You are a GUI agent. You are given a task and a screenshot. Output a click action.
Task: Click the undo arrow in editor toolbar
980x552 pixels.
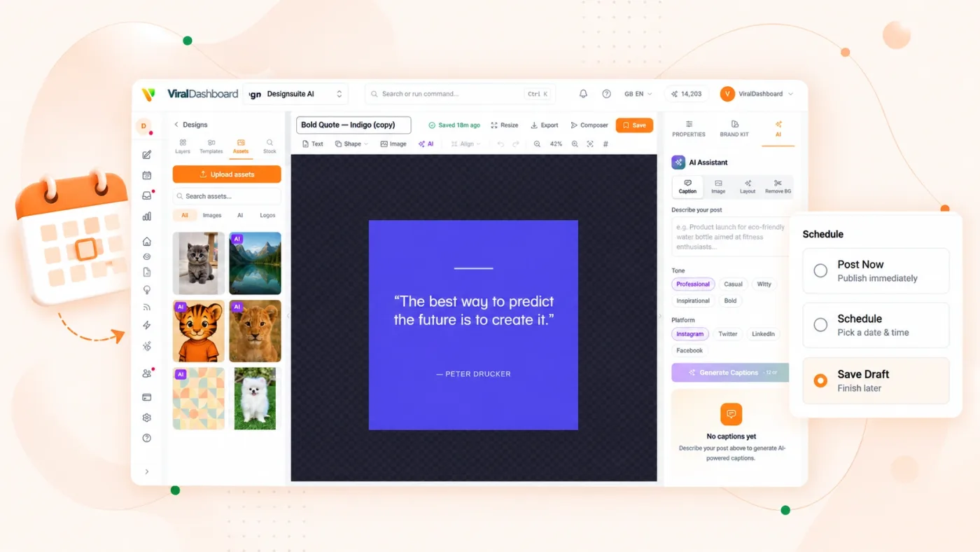click(x=500, y=144)
